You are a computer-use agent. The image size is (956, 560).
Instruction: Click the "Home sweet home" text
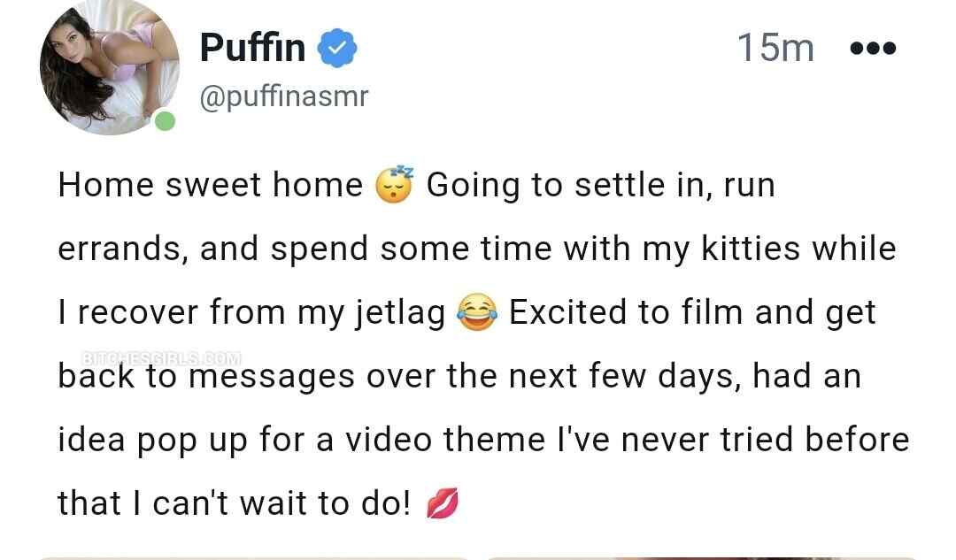pyautogui.click(x=211, y=186)
